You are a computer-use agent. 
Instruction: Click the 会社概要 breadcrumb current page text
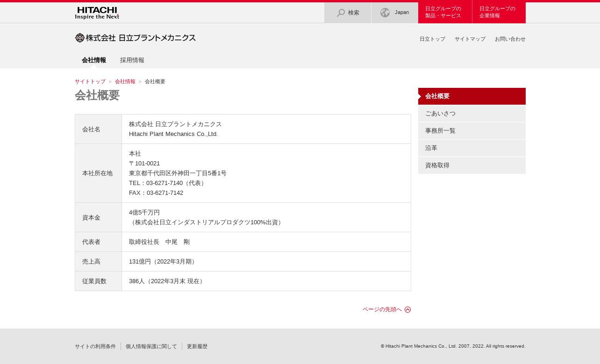pos(155,82)
